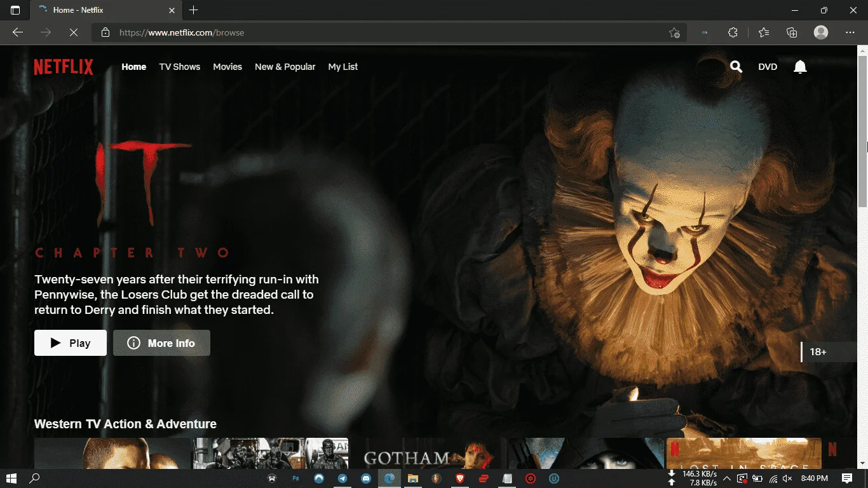Image resolution: width=868 pixels, height=488 pixels.
Task: Click the 8:40 PM clock
Action: click(x=814, y=478)
